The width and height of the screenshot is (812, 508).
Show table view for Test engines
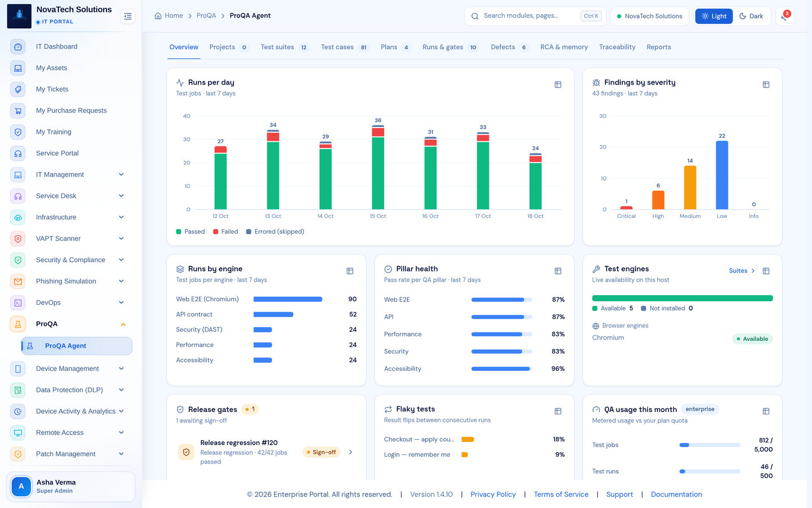click(766, 271)
